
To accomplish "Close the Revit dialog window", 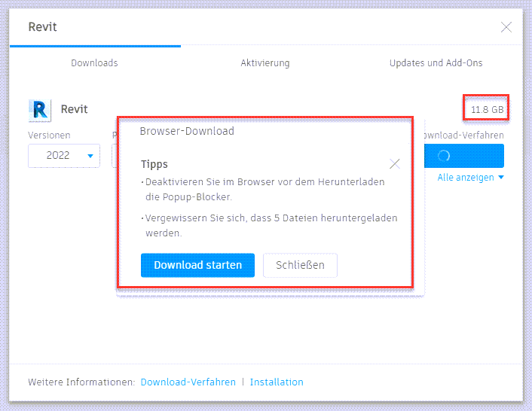I will click(x=506, y=28).
